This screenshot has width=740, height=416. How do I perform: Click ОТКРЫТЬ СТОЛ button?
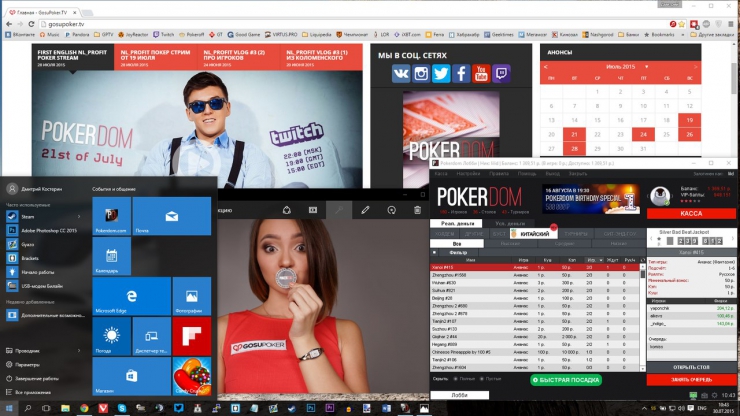pyautogui.click(x=691, y=367)
